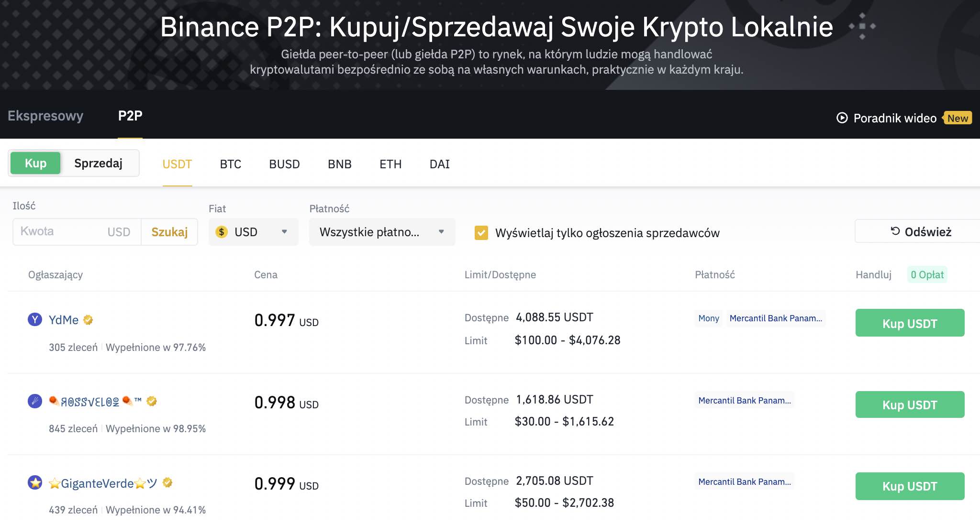Open ROSSVELOS advertiser profile
This screenshot has height=524, width=980.
95,401
